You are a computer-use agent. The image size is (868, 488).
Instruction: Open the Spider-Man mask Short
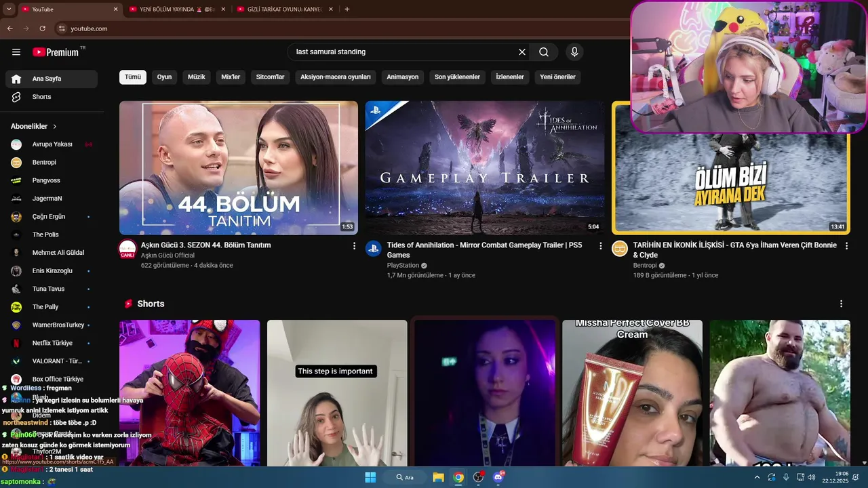tap(190, 393)
